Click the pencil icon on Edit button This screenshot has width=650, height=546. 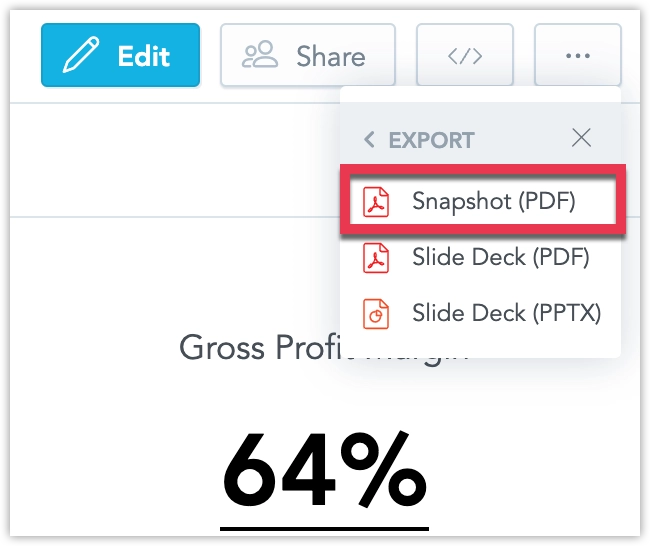pyautogui.click(x=81, y=55)
